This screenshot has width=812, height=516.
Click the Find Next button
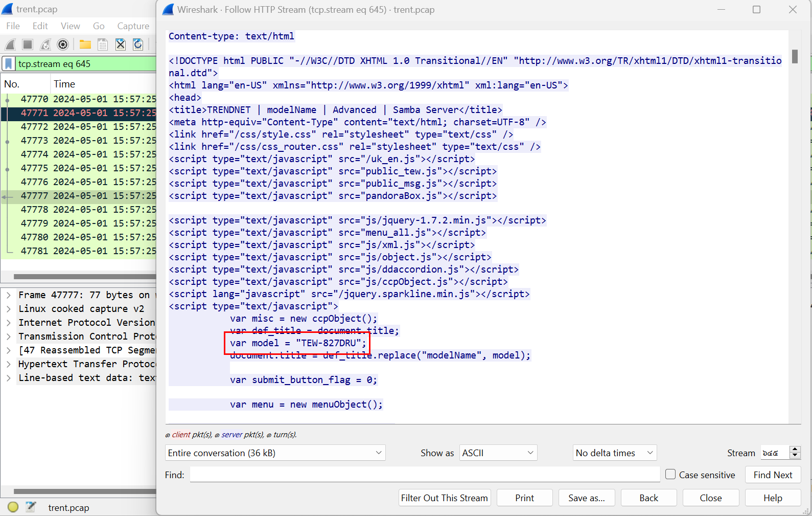(x=772, y=475)
